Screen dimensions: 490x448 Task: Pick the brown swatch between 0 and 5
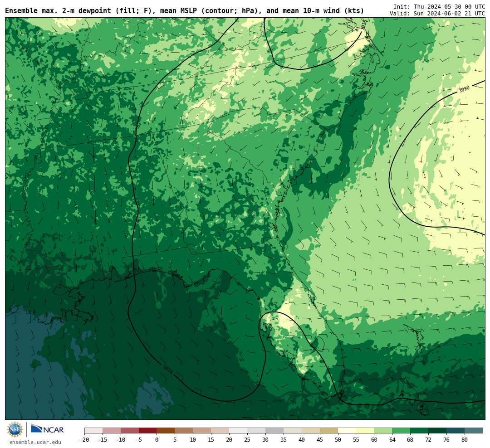pyautogui.click(x=166, y=431)
